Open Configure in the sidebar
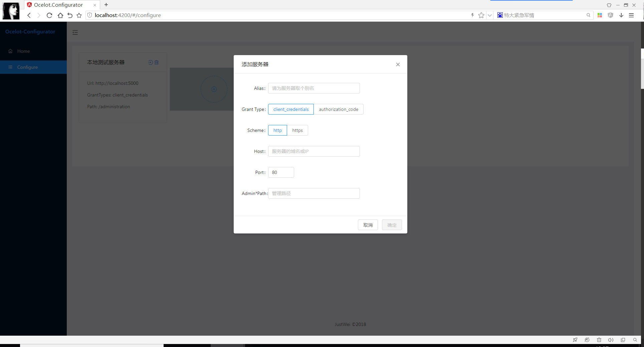The width and height of the screenshot is (644, 347). pyautogui.click(x=33, y=67)
